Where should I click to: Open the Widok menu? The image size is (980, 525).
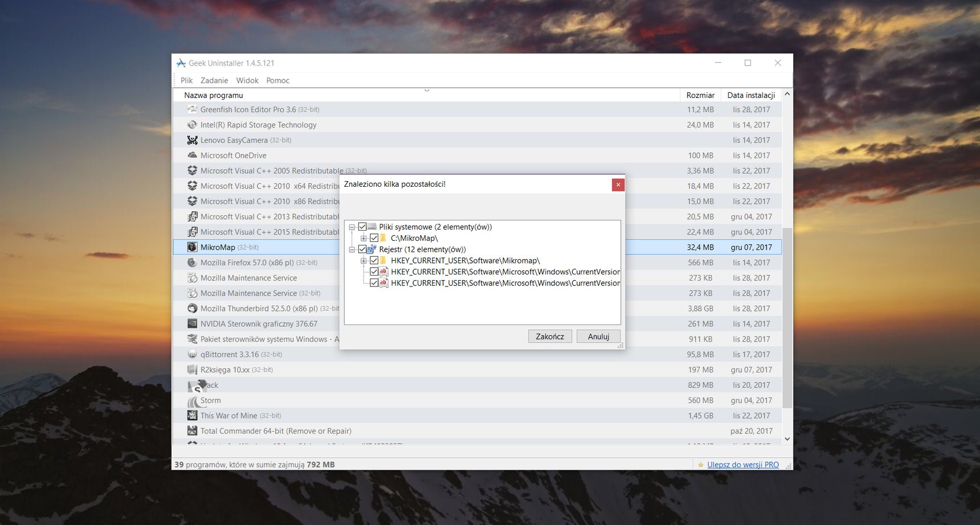coord(247,80)
